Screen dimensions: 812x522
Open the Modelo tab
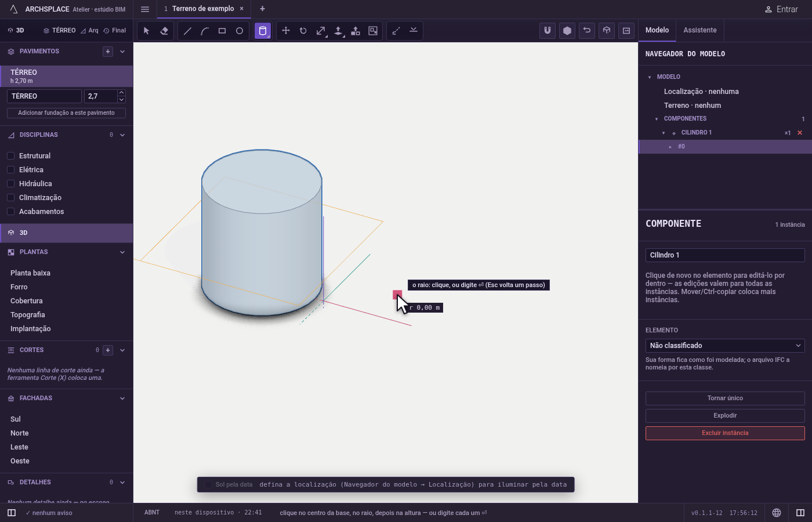(x=657, y=30)
